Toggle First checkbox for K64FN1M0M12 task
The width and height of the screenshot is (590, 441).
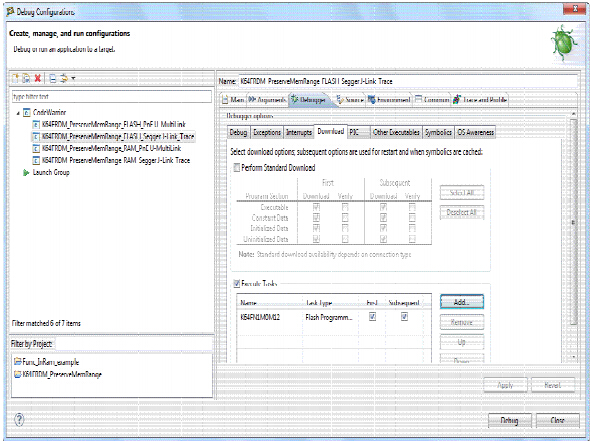tap(373, 317)
